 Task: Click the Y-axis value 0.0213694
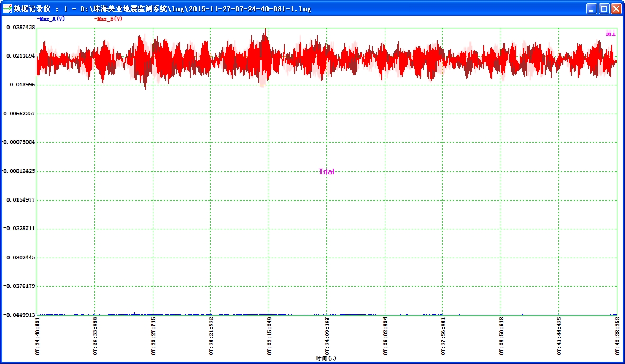click(x=21, y=56)
